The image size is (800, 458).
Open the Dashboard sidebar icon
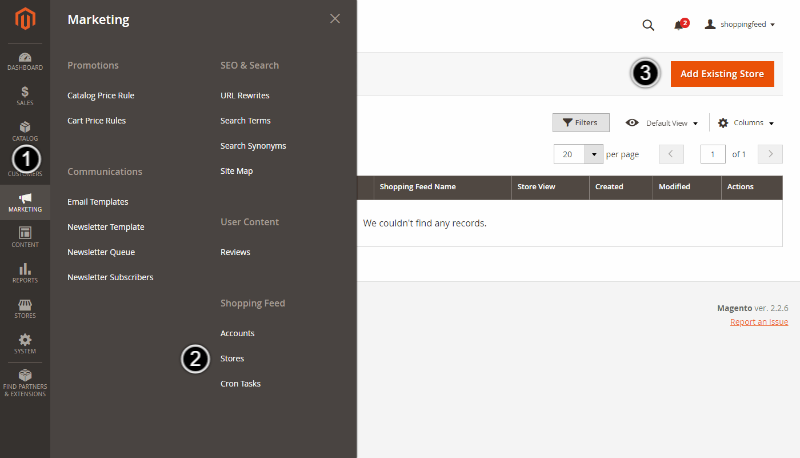click(x=25, y=61)
